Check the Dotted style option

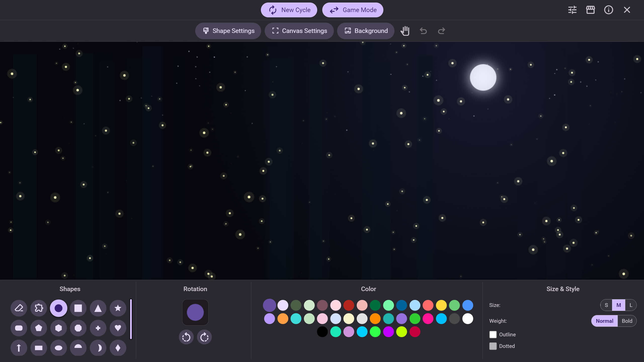coord(493,346)
